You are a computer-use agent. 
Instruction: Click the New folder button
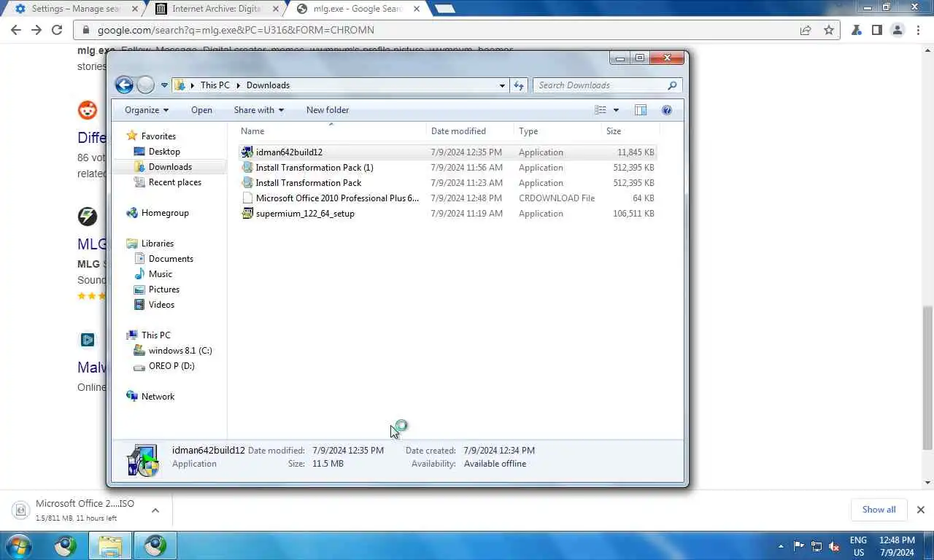[x=328, y=110]
